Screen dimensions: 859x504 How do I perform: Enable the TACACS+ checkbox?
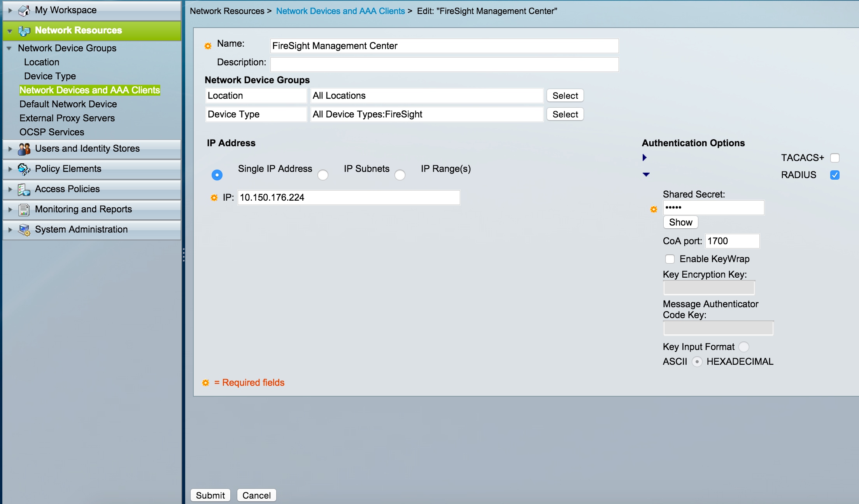pyautogui.click(x=835, y=158)
